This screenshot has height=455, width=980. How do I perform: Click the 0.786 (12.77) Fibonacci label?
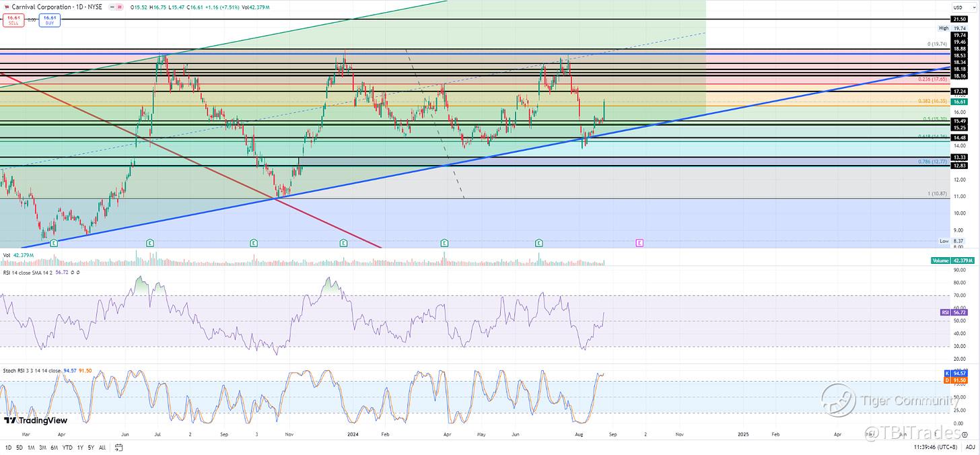[933, 162]
